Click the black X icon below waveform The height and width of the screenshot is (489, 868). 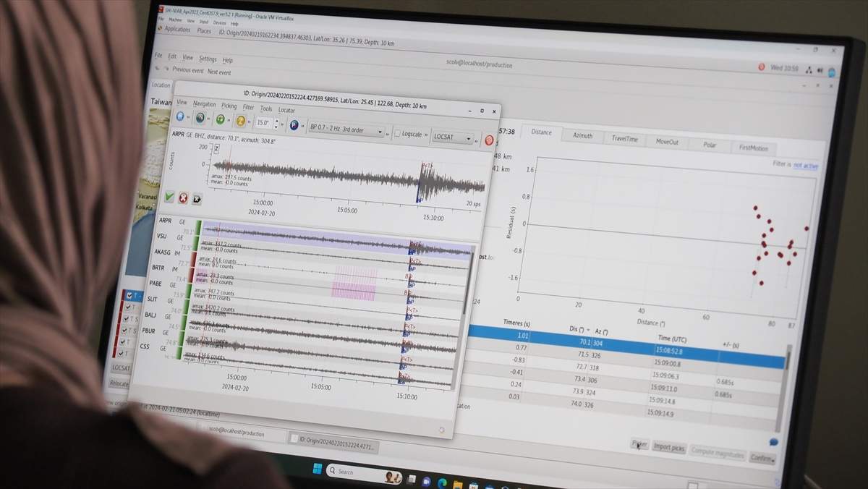(x=197, y=200)
